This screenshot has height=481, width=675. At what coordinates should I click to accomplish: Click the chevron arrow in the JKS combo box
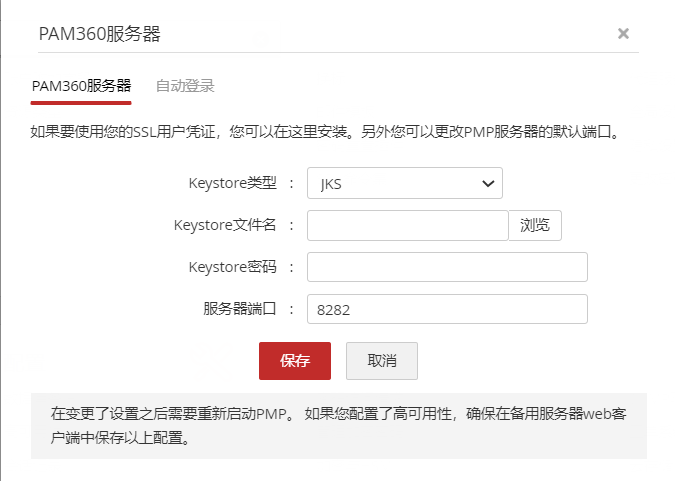pos(488,184)
